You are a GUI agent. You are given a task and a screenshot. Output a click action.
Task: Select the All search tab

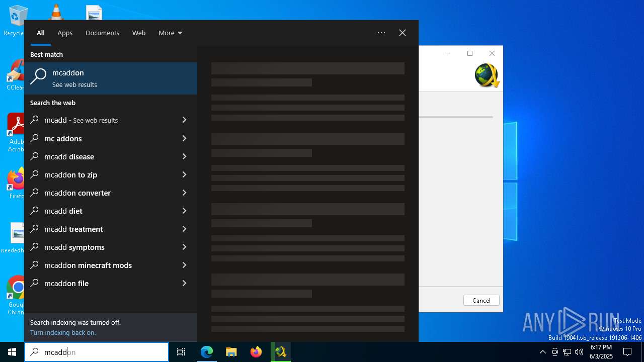click(x=41, y=33)
